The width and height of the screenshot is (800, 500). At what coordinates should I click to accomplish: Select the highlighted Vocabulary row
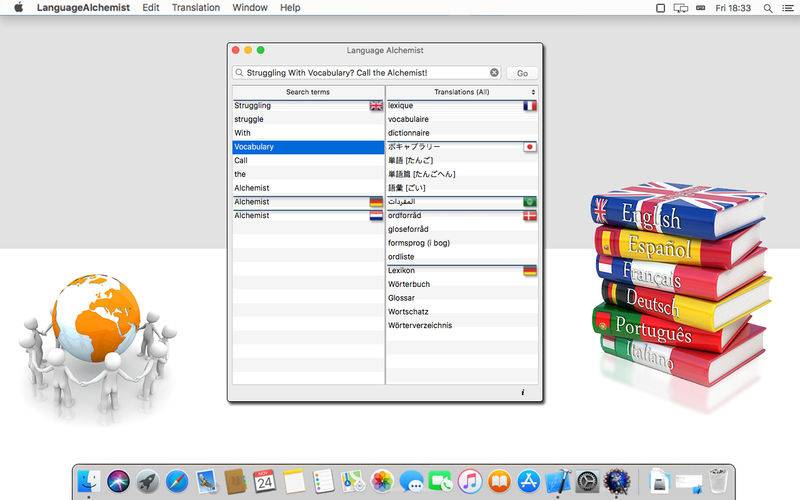pos(308,147)
